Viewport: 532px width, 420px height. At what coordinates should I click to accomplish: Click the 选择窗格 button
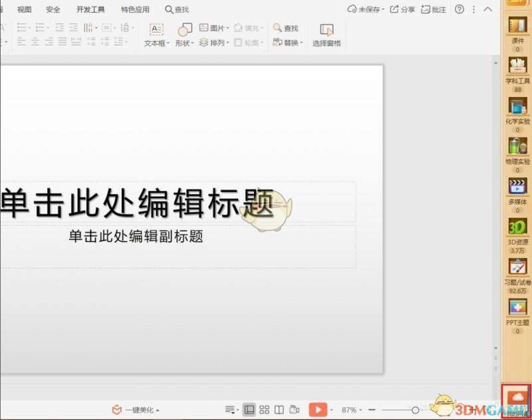click(x=327, y=35)
